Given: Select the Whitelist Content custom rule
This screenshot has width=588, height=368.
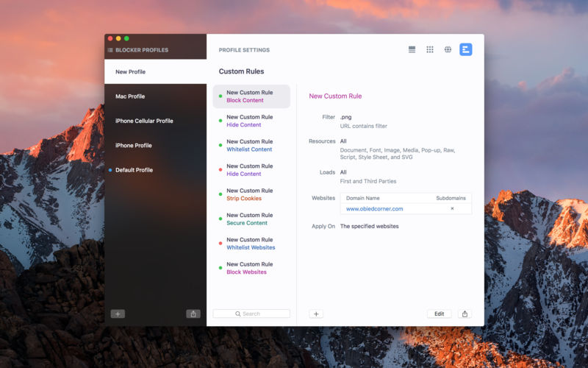Looking at the screenshot, I should coord(251,145).
